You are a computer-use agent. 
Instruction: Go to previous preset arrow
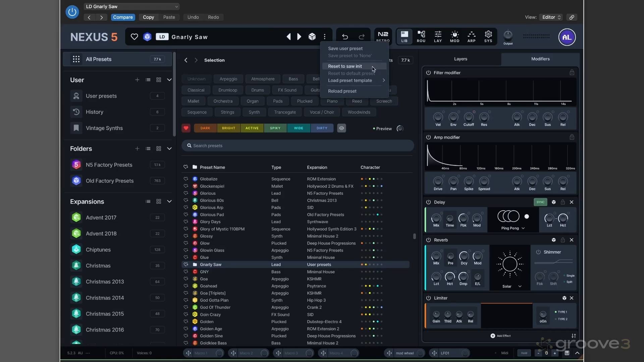pyautogui.click(x=288, y=37)
